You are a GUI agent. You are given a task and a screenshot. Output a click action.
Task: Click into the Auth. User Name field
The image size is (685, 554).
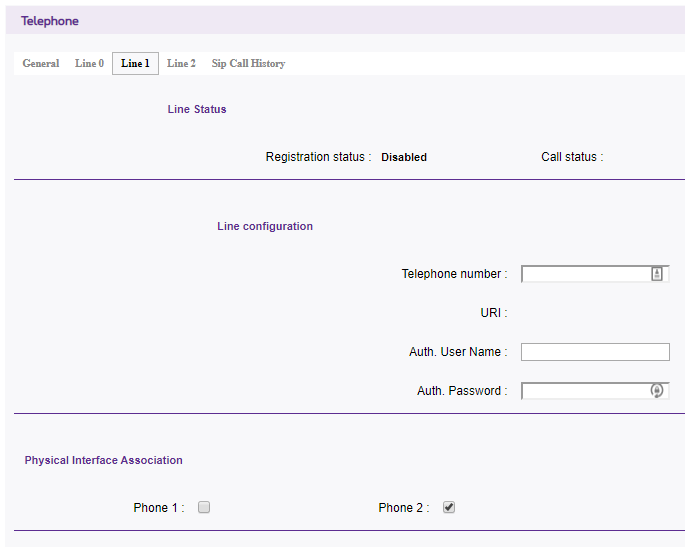click(x=594, y=352)
